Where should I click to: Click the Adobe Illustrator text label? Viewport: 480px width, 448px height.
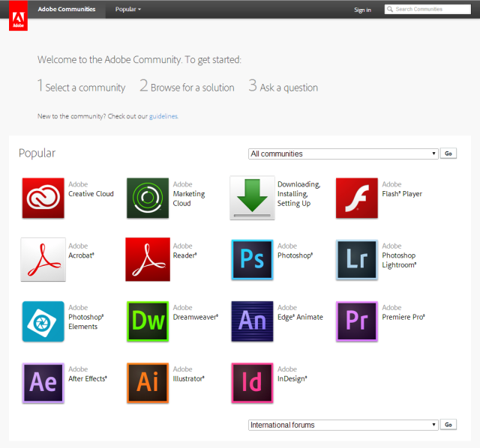(188, 374)
